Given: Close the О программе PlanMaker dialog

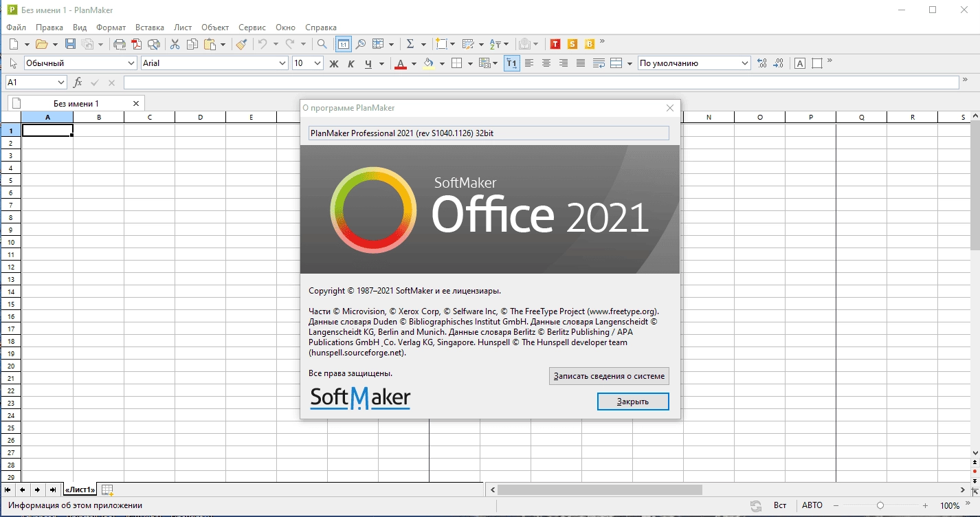Looking at the screenshot, I should (x=670, y=108).
